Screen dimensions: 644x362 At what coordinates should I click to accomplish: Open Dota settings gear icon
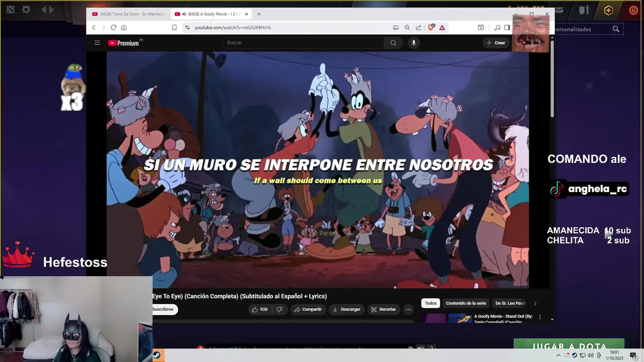(26, 10)
